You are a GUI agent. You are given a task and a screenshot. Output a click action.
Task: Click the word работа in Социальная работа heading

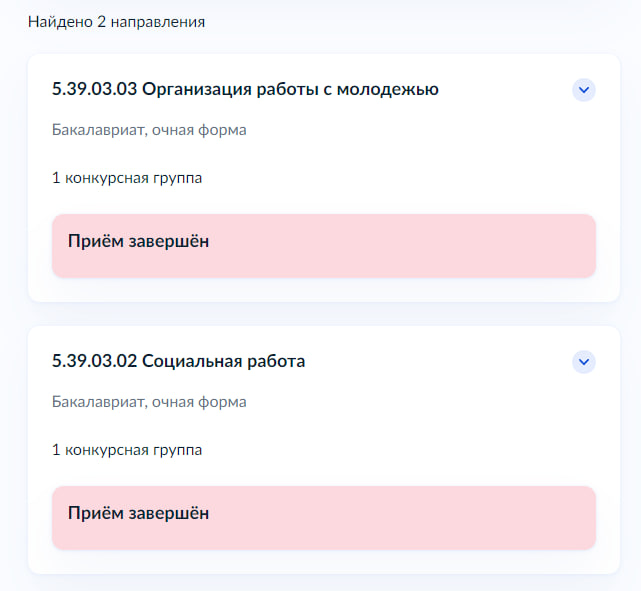coord(276,362)
